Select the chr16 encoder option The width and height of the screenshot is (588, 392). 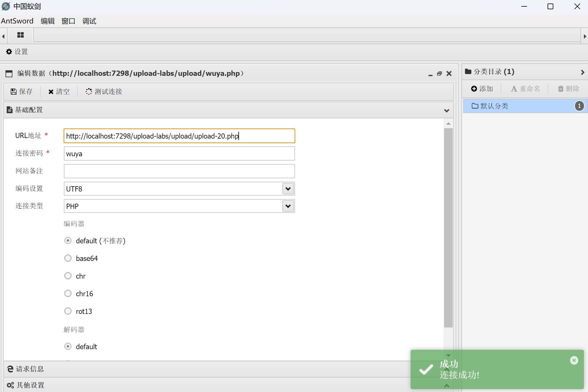[x=68, y=293]
